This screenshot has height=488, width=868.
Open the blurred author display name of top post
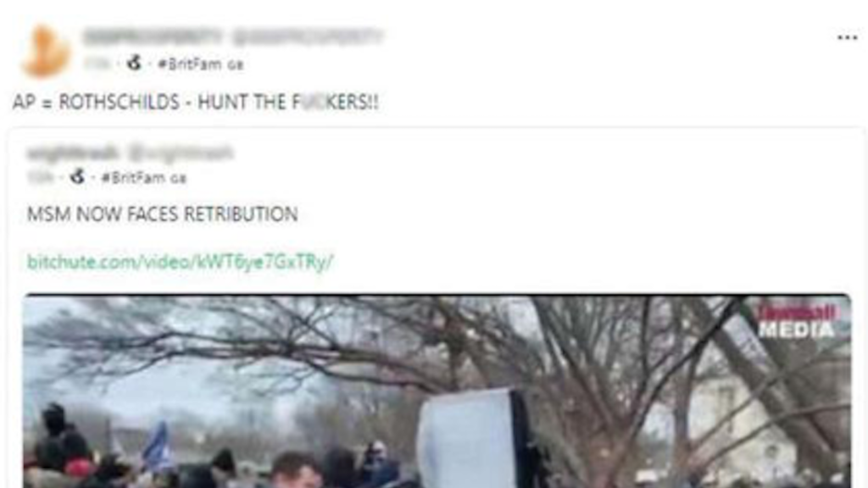153,36
